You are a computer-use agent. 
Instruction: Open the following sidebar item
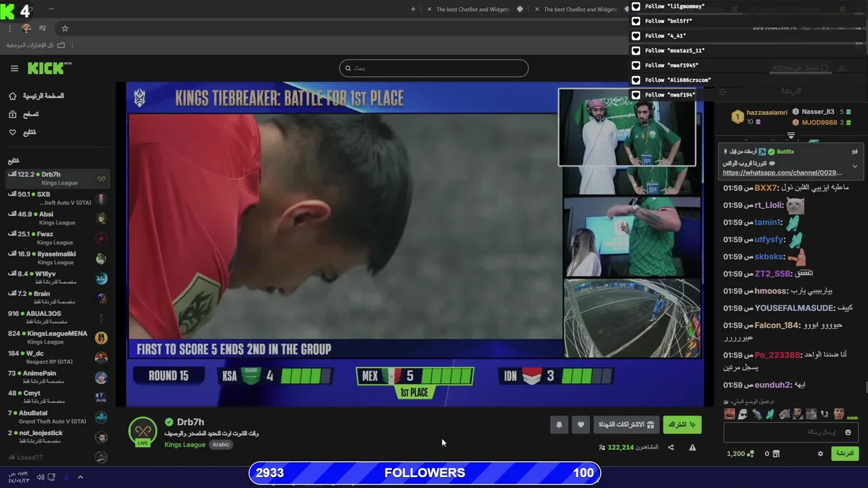[22, 132]
